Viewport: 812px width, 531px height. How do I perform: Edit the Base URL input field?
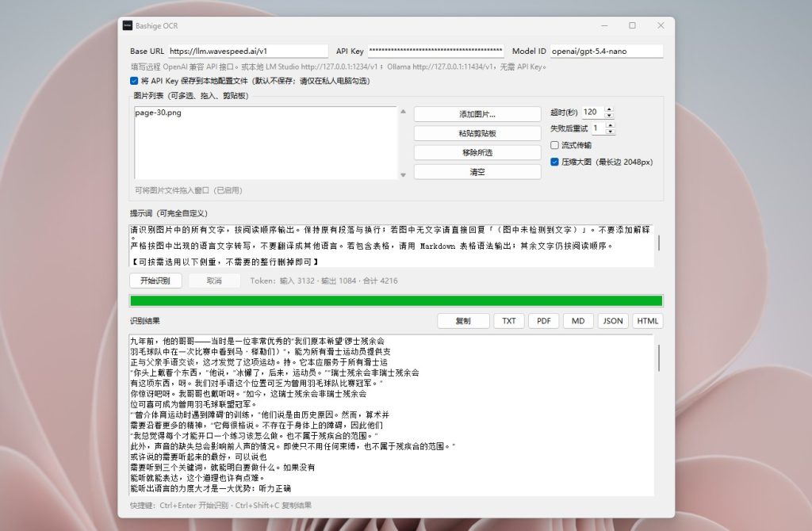click(x=248, y=51)
